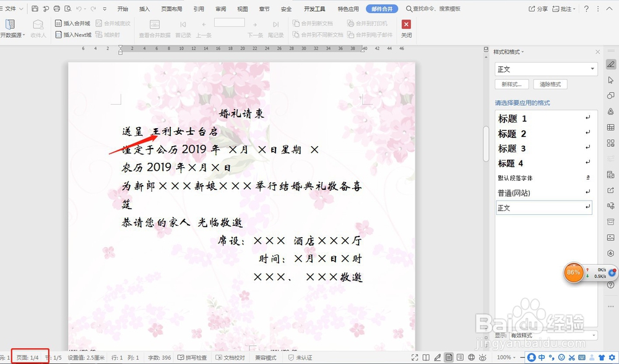Apply the 标题 1 heading style

[x=544, y=118]
